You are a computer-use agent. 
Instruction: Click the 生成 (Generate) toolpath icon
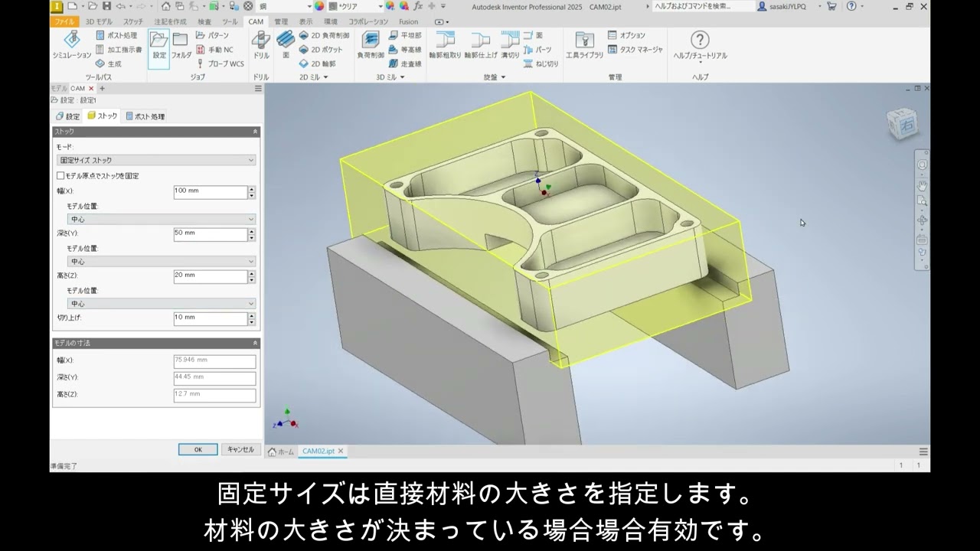[x=108, y=64]
